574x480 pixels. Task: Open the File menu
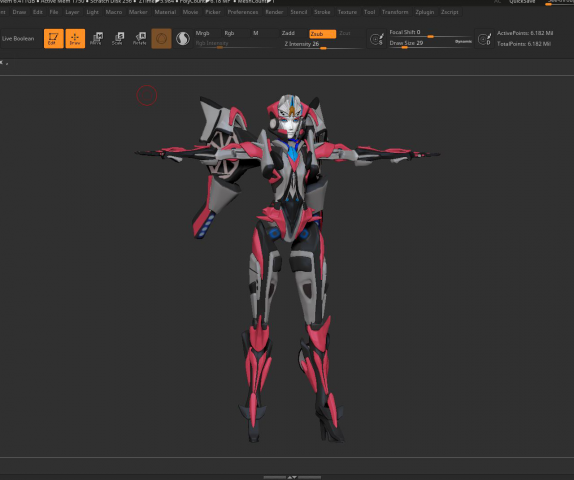point(54,12)
